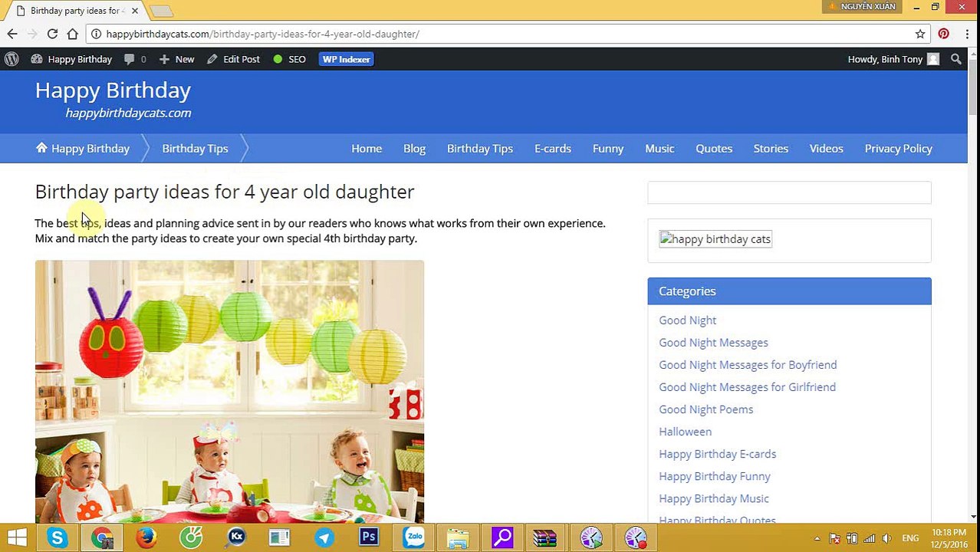
Task: Open Music nav menu item
Action: [659, 148]
